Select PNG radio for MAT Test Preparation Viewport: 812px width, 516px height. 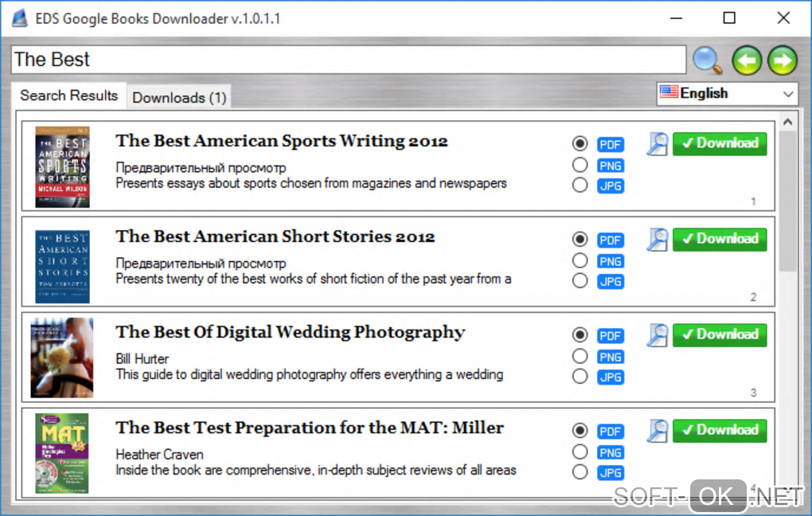click(580, 451)
